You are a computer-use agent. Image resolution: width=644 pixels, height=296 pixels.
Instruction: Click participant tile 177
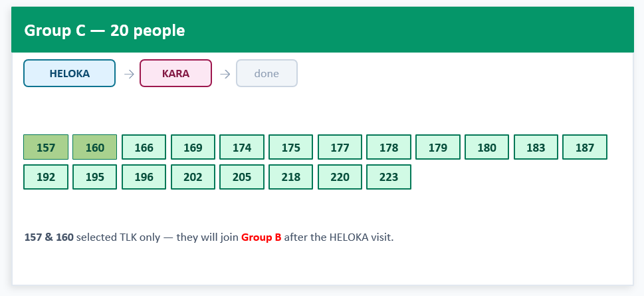point(340,147)
